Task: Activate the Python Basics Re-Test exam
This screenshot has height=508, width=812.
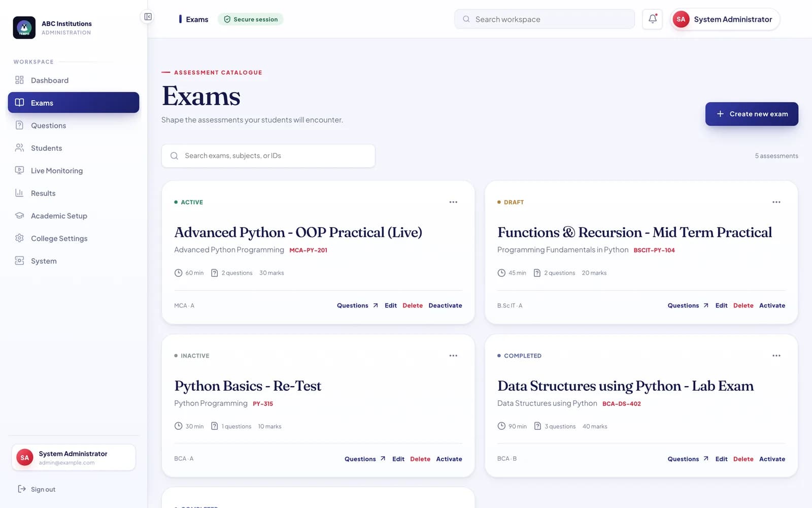Action: pos(449,459)
